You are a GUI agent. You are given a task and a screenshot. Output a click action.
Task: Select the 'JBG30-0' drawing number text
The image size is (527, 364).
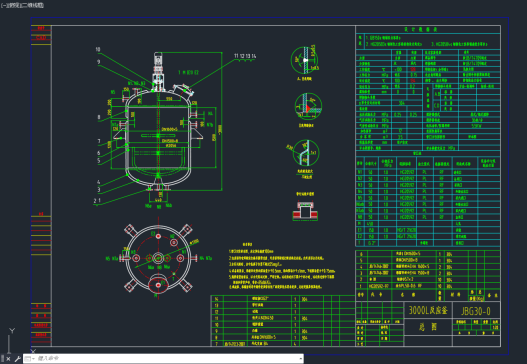pos(476,311)
